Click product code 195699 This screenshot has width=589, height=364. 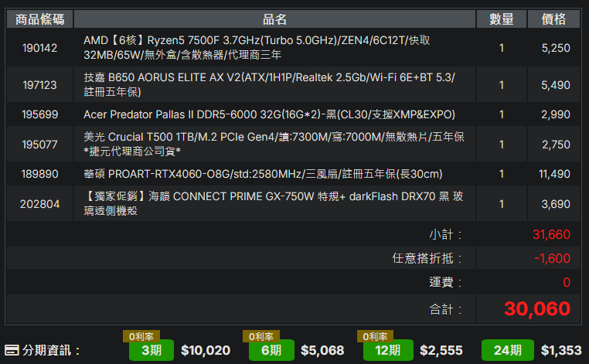coord(40,114)
